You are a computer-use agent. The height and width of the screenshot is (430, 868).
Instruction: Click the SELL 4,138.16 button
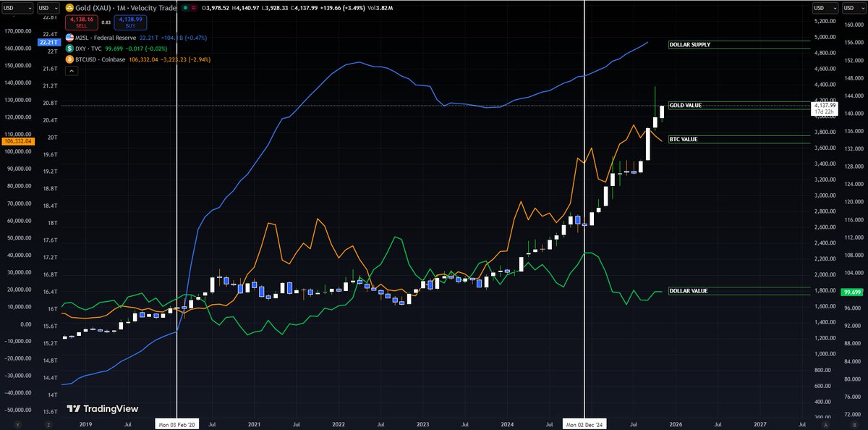pyautogui.click(x=80, y=22)
